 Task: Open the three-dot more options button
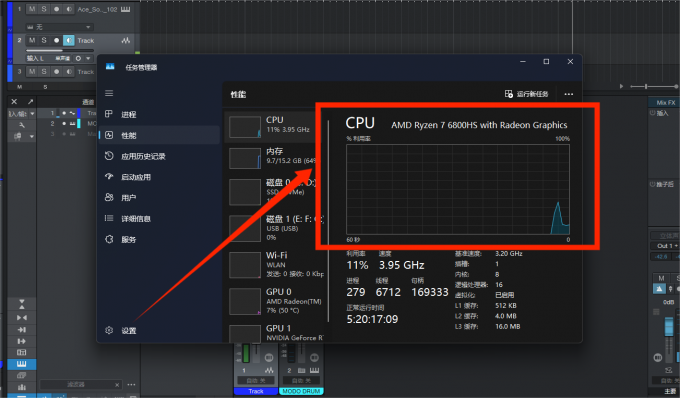(x=569, y=94)
